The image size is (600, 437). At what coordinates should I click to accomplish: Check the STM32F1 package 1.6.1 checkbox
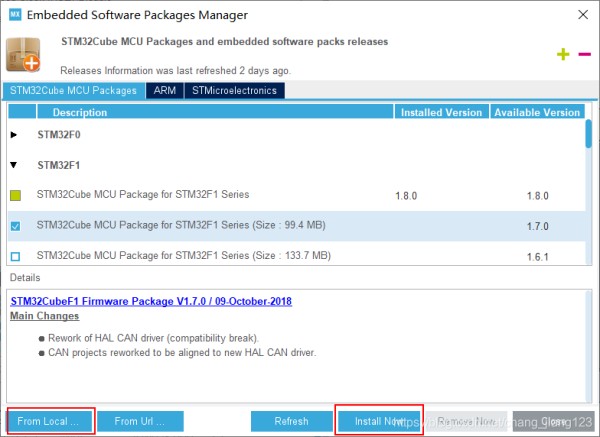pos(15,256)
